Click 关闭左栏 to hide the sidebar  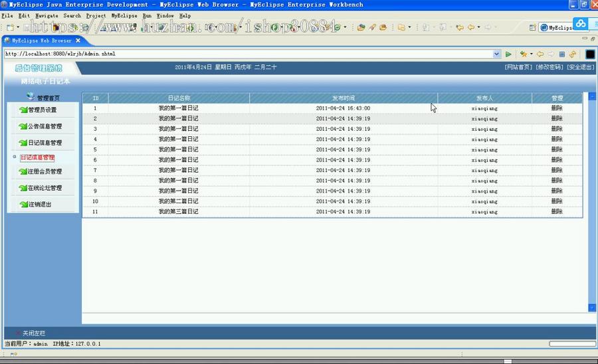click(x=34, y=333)
